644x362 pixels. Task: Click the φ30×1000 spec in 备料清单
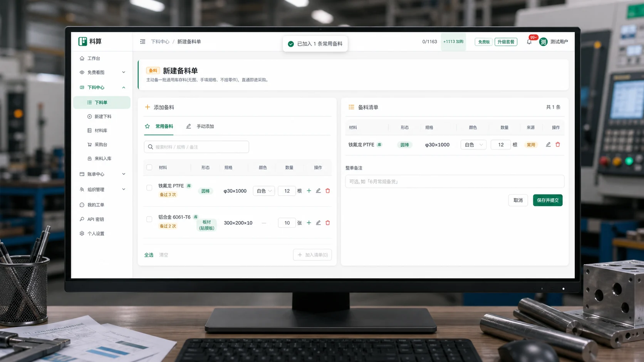point(437,145)
